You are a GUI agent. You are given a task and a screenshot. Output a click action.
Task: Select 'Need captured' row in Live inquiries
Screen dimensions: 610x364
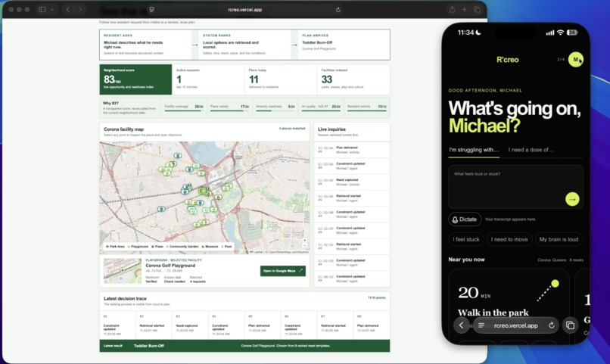[x=352, y=182]
